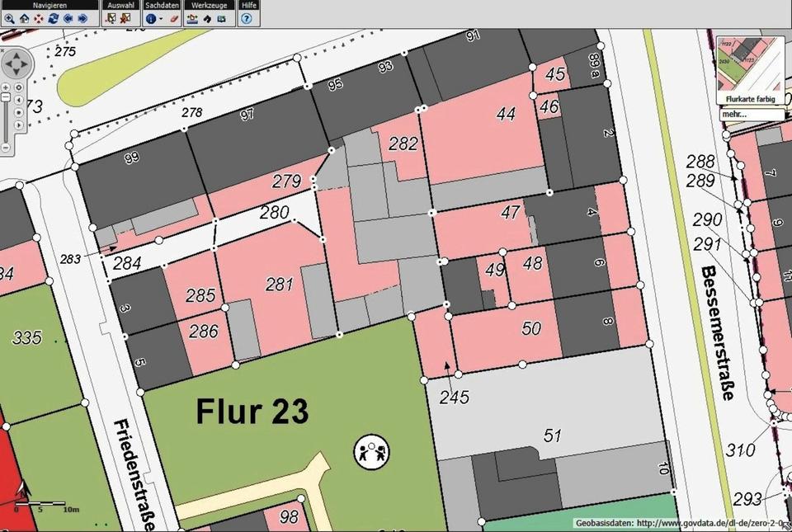
Task: Click the select-features tool icon
Action: point(111,17)
